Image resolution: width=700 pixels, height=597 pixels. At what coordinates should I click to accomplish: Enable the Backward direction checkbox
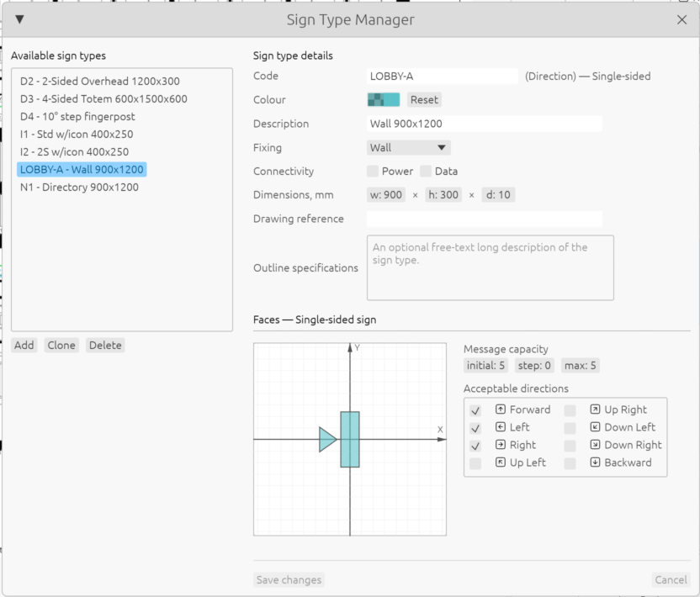(x=570, y=463)
